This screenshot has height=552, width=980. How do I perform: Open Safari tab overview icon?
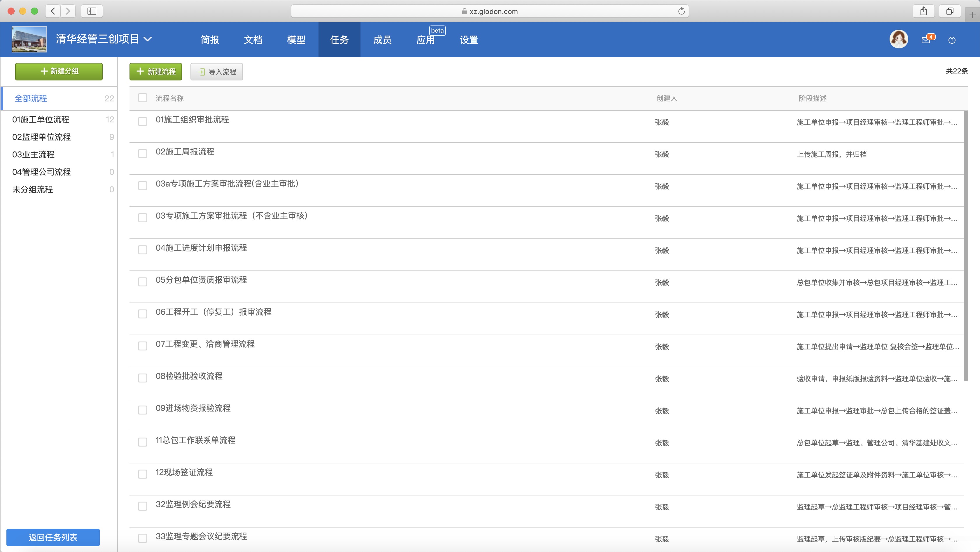[950, 11]
